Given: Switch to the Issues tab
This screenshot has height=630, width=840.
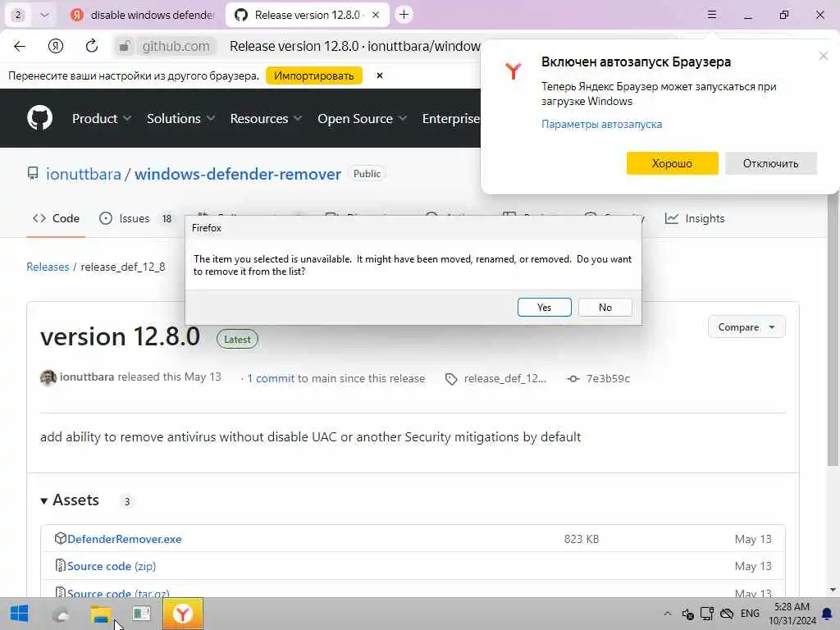Looking at the screenshot, I should tap(136, 218).
